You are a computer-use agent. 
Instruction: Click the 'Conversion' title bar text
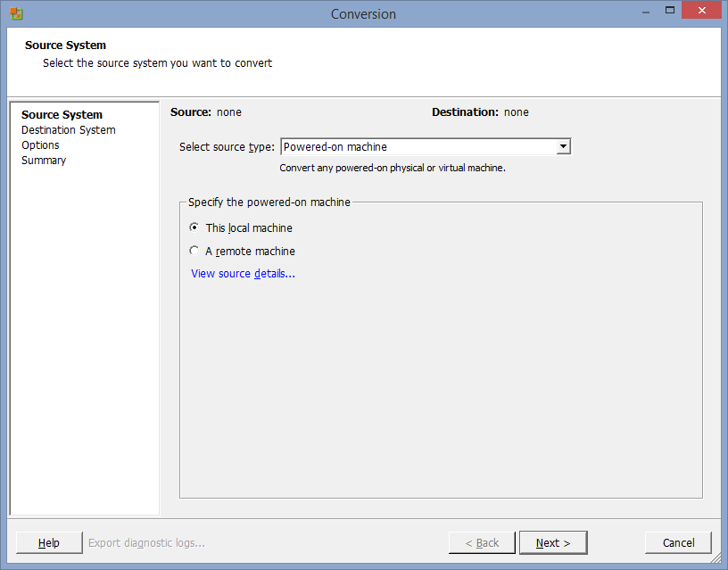(x=363, y=13)
